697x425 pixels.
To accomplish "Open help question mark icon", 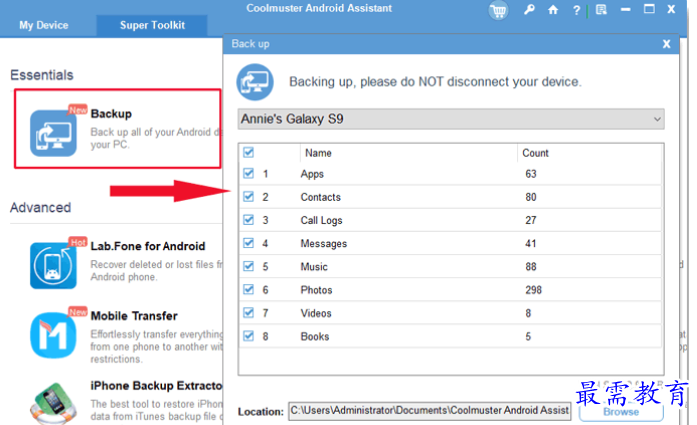I will pyautogui.click(x=577, y=10).
